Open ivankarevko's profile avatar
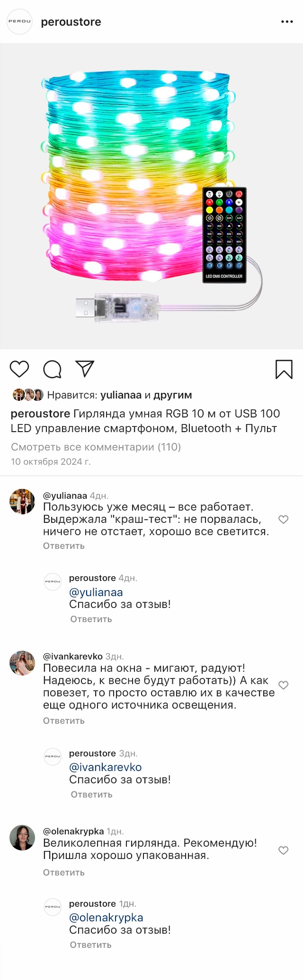Screen dimensions: 303x980 click(22, 663)
